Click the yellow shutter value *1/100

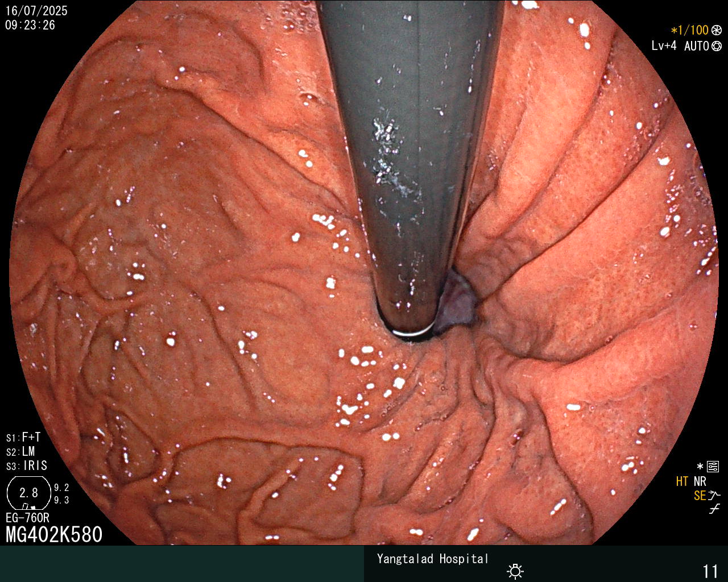click(690, 30)
